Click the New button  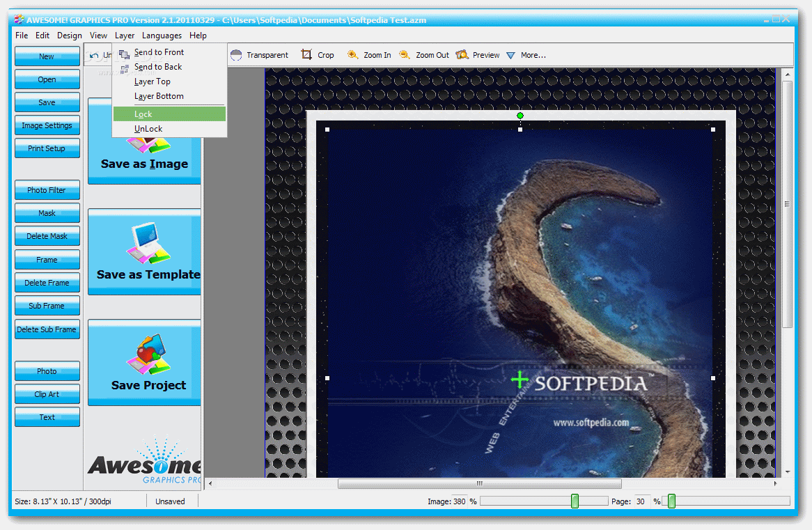(47, 56)
